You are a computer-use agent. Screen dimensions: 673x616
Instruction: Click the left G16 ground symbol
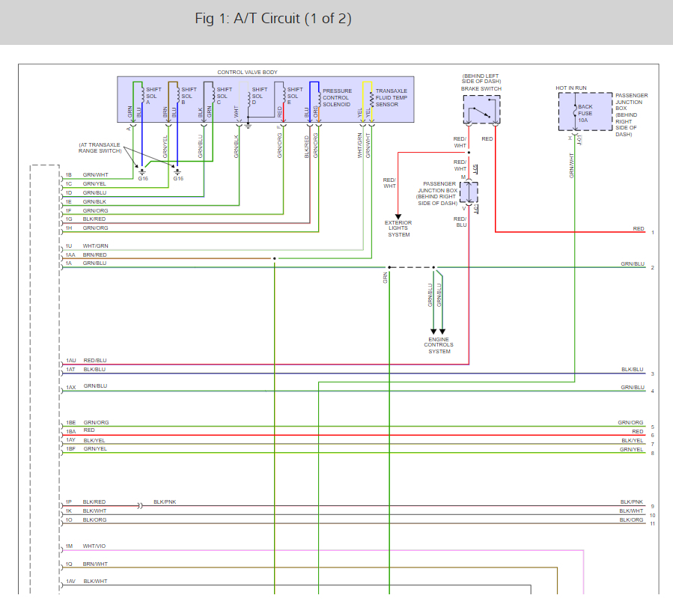click(142, 171)
